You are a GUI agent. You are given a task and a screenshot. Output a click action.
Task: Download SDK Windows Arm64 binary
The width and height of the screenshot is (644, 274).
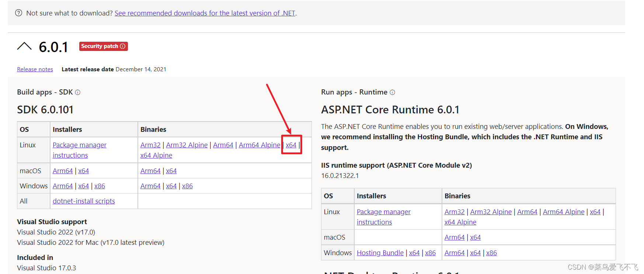point(150,186)
